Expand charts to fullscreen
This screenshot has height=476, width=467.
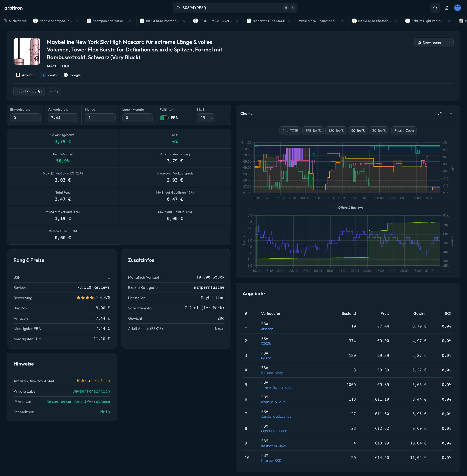pos(439,113)
